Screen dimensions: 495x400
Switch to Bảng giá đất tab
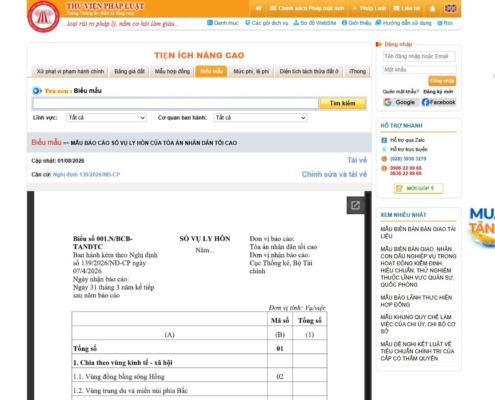tap(129, 71)
